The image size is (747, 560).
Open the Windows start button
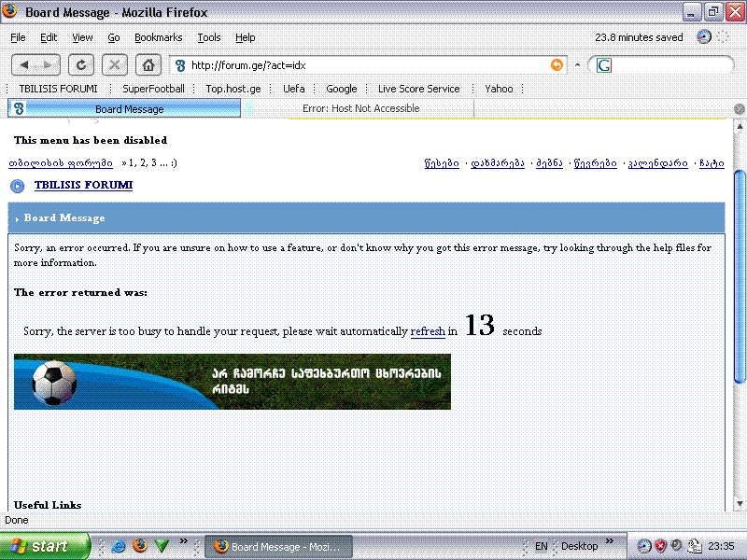click(x=44, y=546)
